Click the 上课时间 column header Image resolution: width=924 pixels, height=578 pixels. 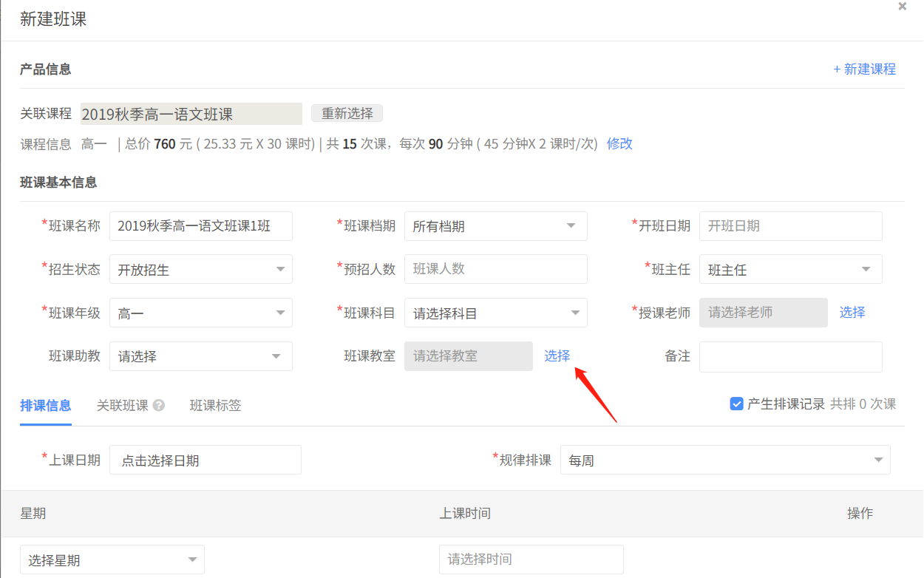coord(465,513)
